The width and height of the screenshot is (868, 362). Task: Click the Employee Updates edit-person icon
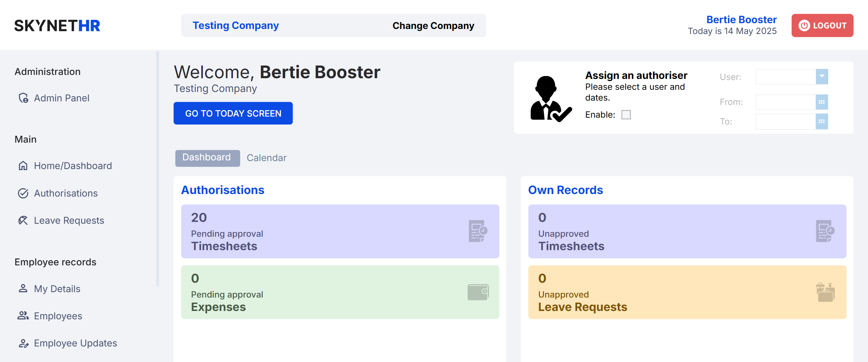click(24, 343)
